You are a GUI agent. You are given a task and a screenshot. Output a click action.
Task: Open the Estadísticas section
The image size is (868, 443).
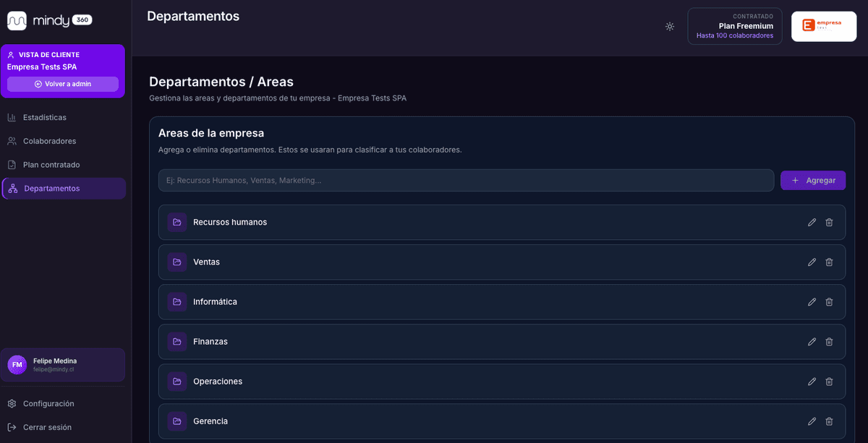click(44, 117)
